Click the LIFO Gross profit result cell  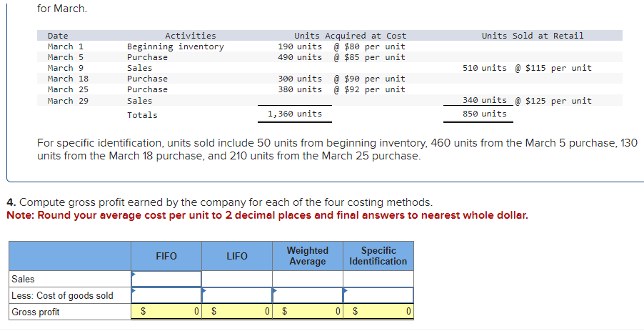click(237, 312)
